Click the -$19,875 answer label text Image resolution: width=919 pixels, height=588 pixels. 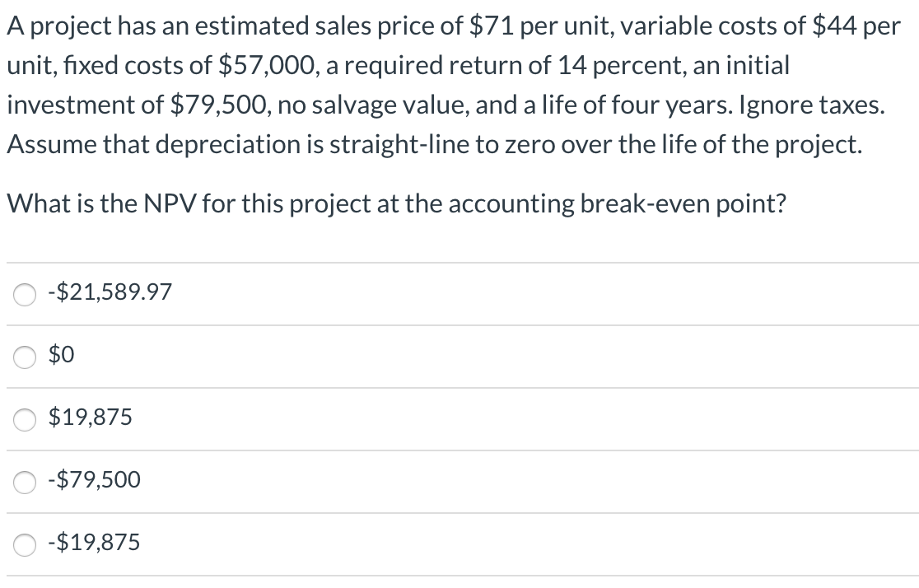coord(95,543)
